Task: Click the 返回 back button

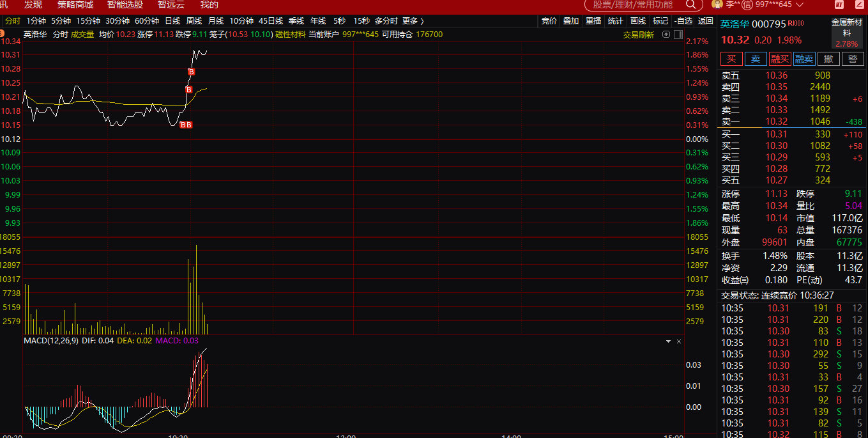Action: coord(705,21)
